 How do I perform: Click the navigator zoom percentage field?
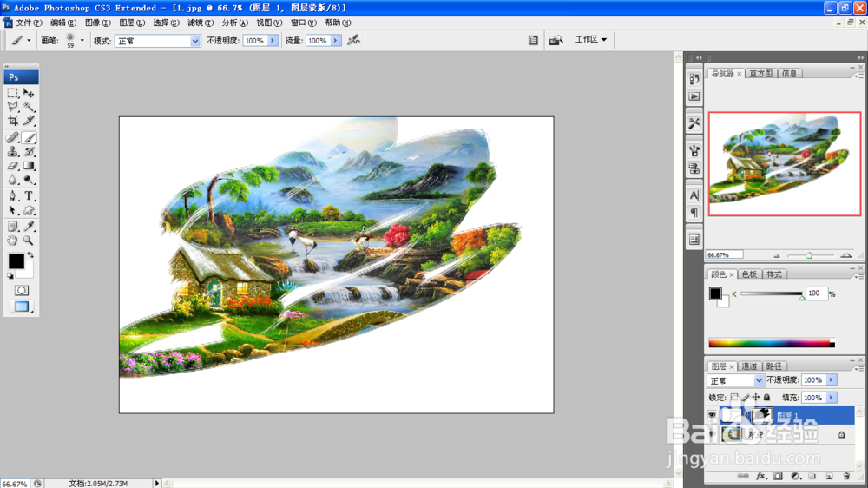point(724,254)
